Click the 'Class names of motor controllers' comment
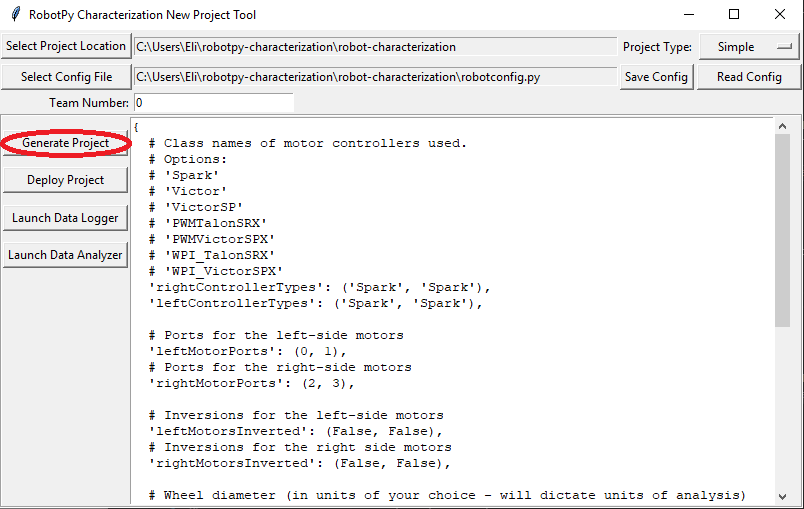804x509 pixels. [x=308, y=144]
